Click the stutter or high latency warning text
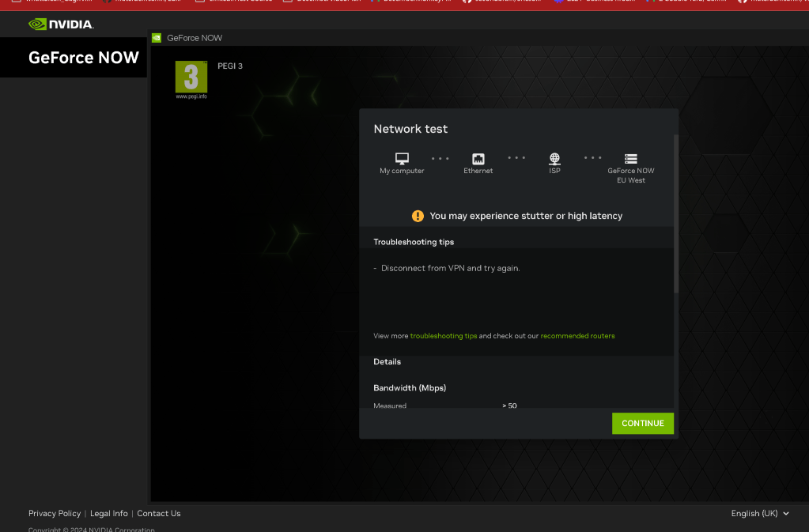 coord(526,216)
